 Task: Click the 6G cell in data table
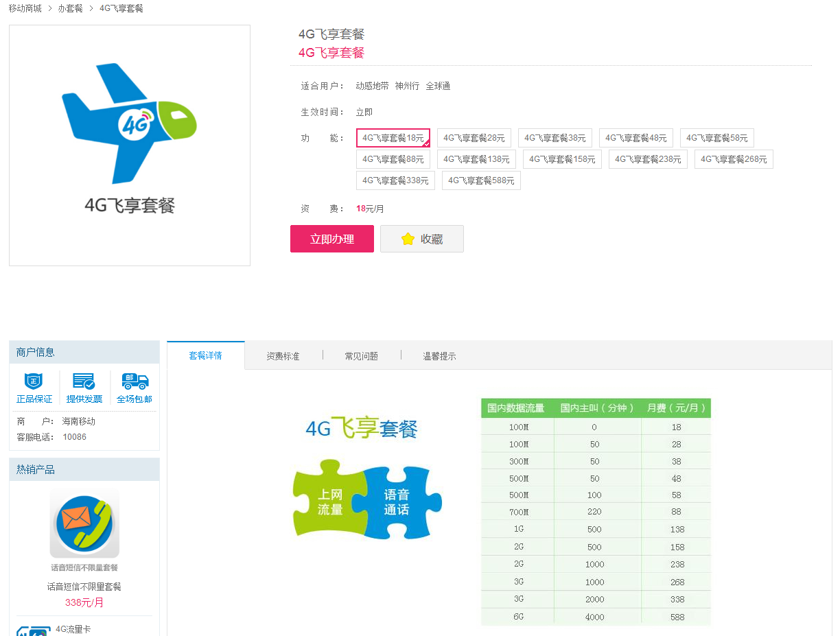519,617
